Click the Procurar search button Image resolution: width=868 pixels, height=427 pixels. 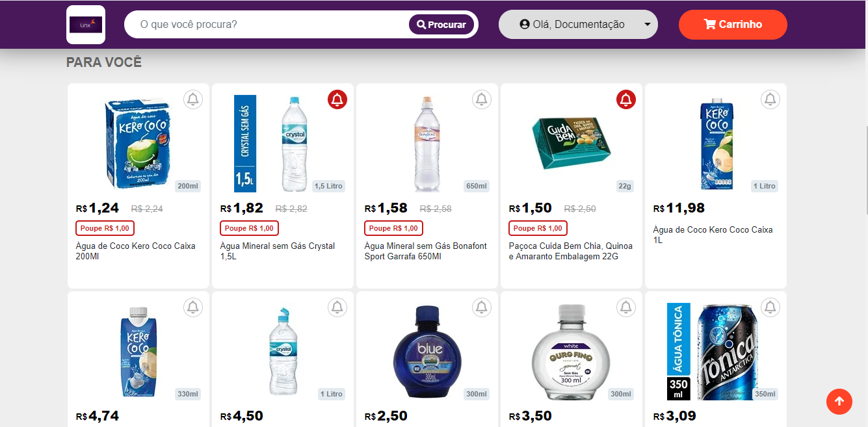442,25
